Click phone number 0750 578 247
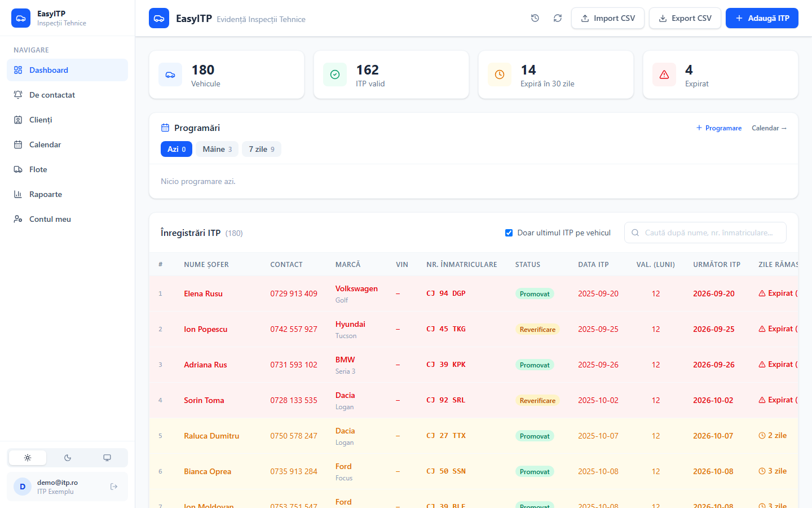 click(x=294, y=436)
